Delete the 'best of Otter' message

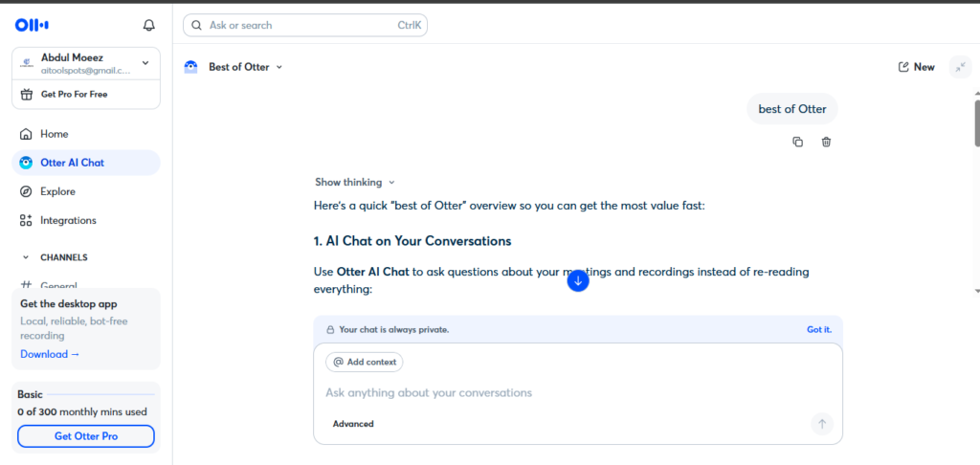pos(826,142)
